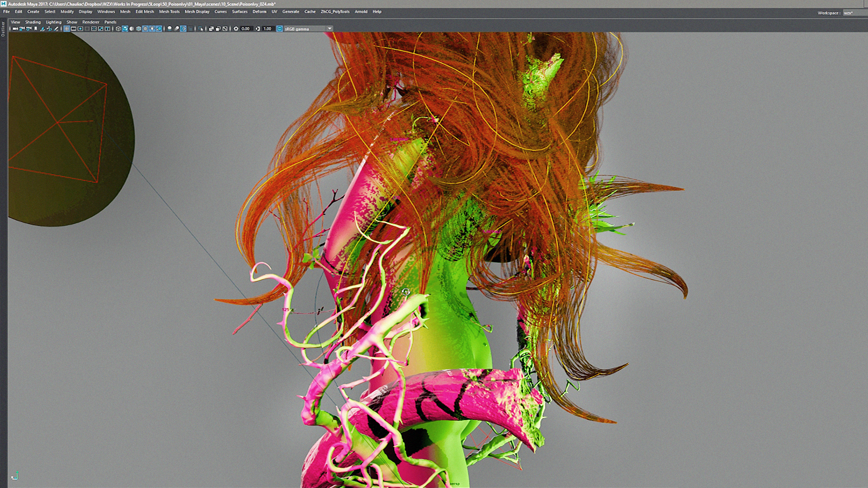Edit the exposure value 0.00 field
The width and height of the screenshot is (868, 488).
pyautogui.click(x=246, y=28)
